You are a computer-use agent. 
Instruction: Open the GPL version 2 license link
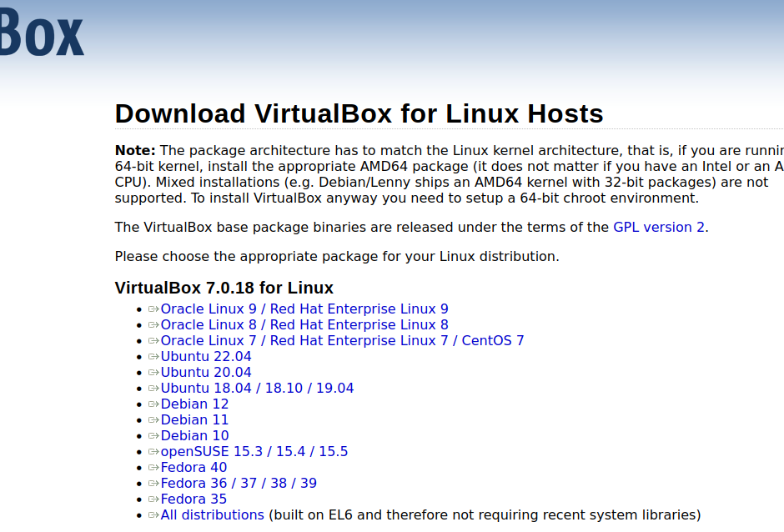click(659, 227)
